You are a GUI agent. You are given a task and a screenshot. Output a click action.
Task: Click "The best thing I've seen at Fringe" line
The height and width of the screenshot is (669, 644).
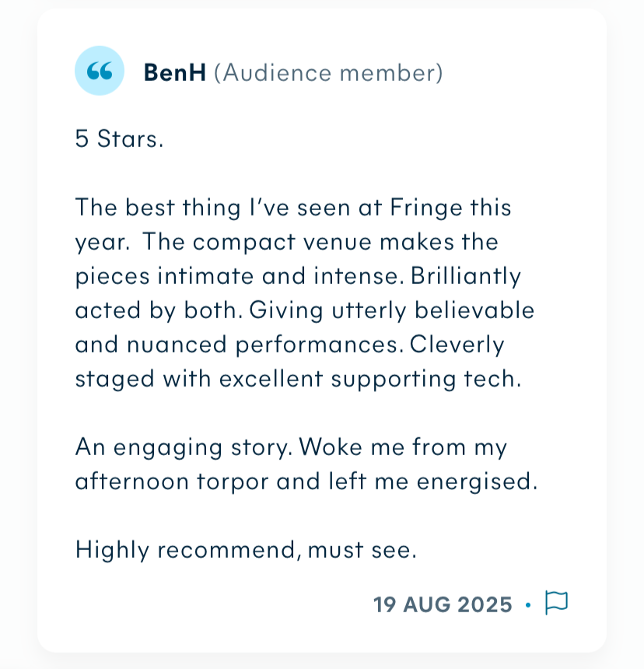[292, 208]
